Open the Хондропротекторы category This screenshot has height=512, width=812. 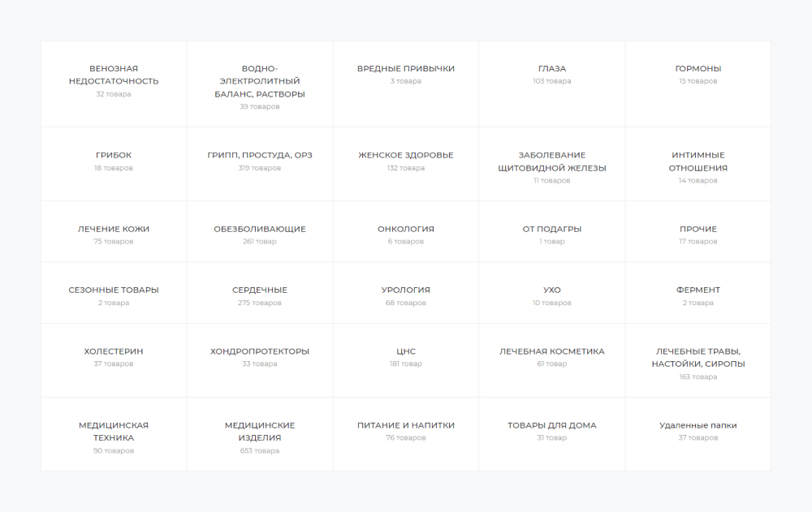pos(260,351)
